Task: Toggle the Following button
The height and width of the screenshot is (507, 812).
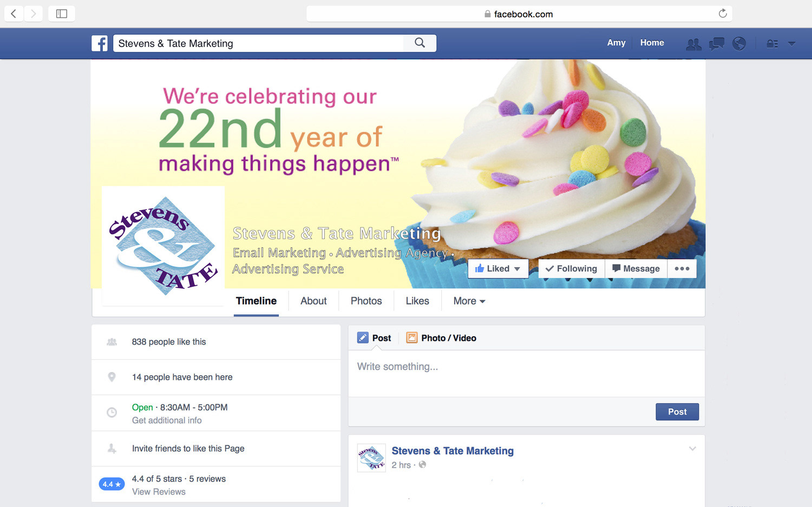Action: (571, 268)
